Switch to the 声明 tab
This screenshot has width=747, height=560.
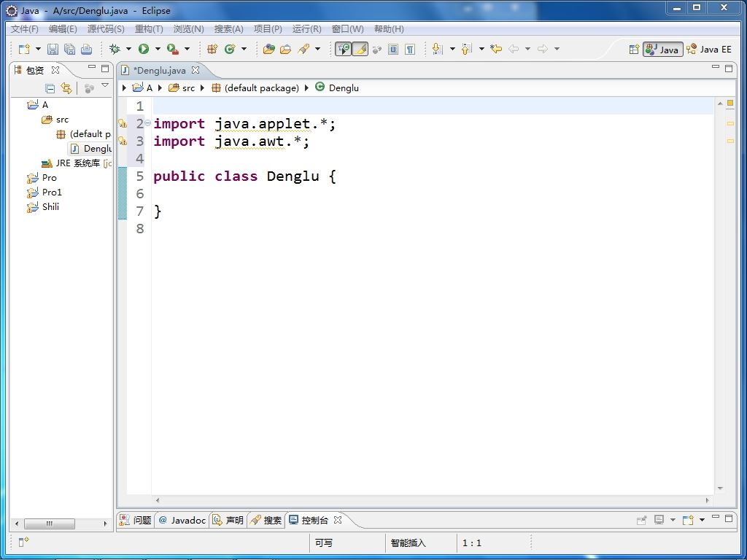(x=228, y=520)
